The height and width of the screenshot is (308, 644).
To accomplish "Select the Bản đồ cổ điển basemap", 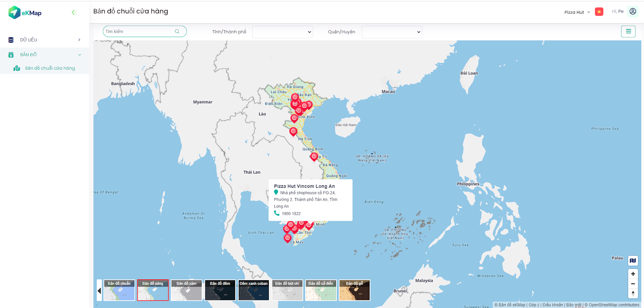I will point(321,290).
